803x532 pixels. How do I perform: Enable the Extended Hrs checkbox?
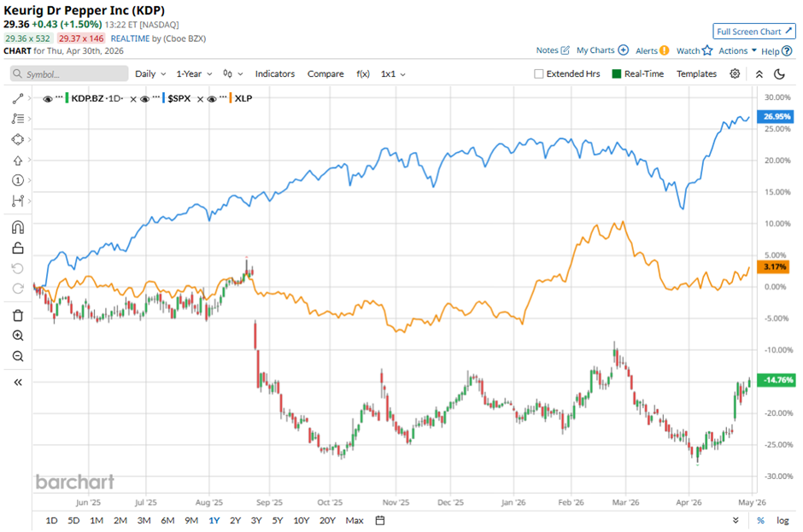(539, 74)
